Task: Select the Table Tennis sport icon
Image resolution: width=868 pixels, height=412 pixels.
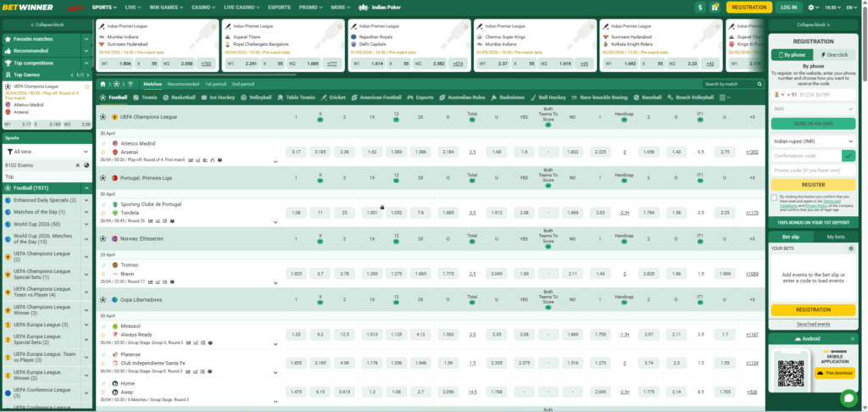Action: pyautogui.click(x=281, y=97)
